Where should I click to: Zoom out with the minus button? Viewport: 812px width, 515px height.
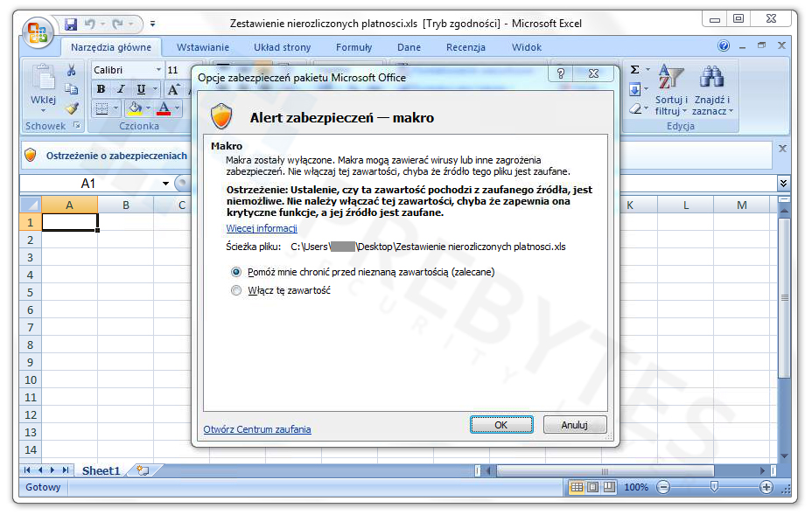[663, 487]
